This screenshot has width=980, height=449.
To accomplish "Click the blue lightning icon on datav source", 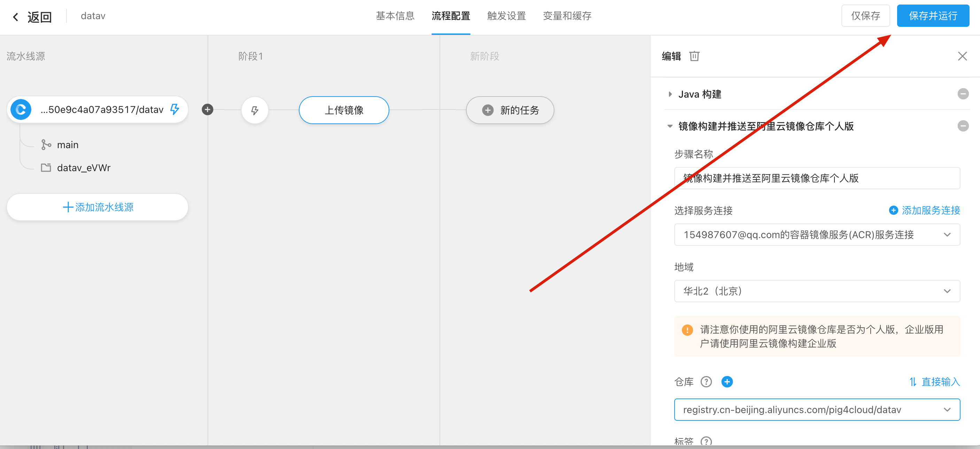I will 174,109.
